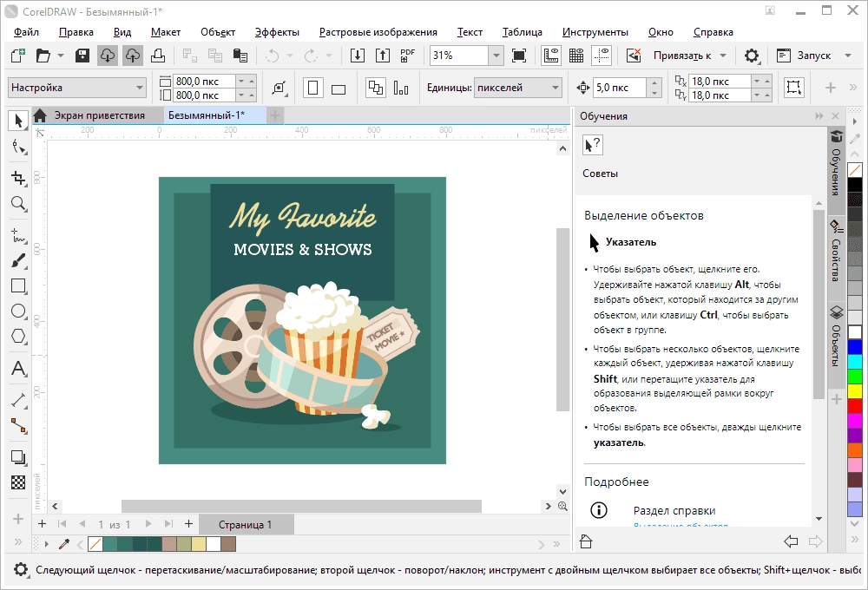This screenshot has width=868, height=590.
Task: Click the Launch button
Action: click(x=805, y=56)
